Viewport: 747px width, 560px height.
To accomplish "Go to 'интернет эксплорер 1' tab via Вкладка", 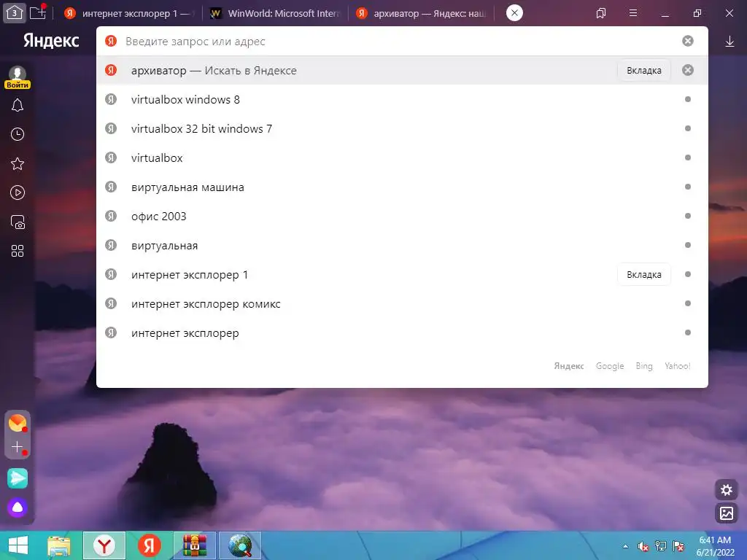I will pos(643,275).
